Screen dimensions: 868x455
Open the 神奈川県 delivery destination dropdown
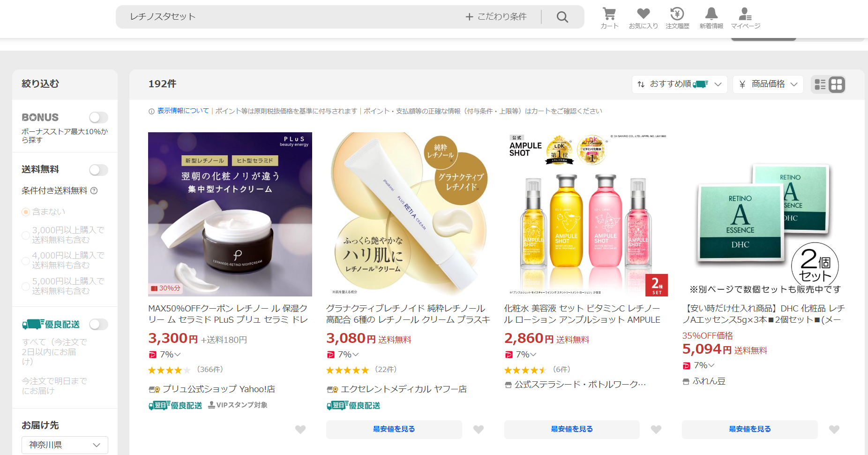point(65,445)
